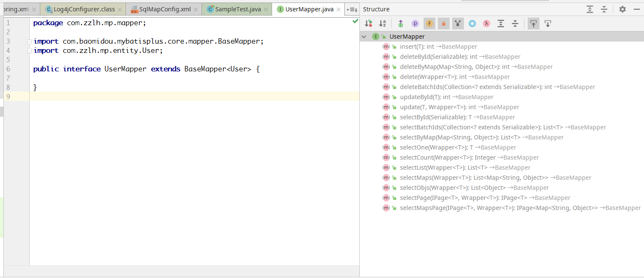Close the Log4jConfigurer.class tab

pyautogui.click(x=120, y=9)
